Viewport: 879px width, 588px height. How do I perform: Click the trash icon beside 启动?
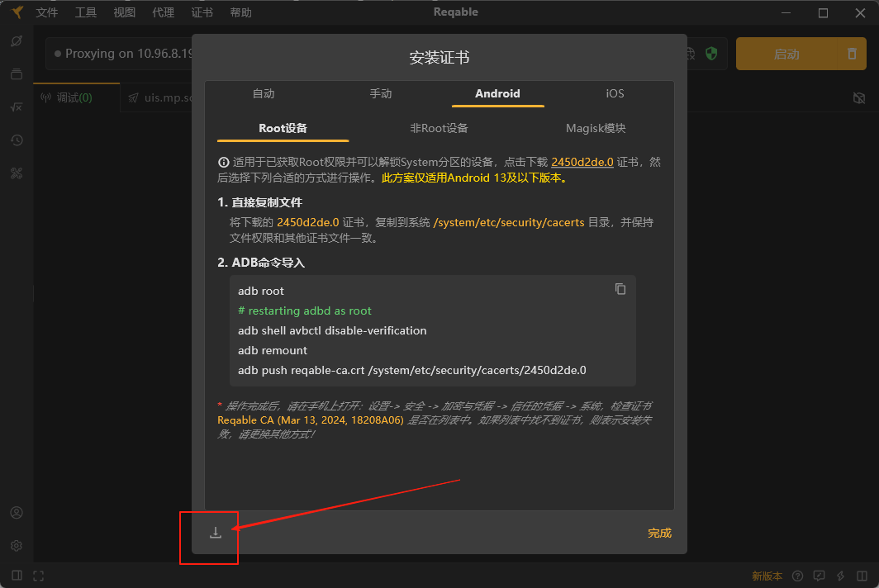pyautogui.click(x=852, y=54)
